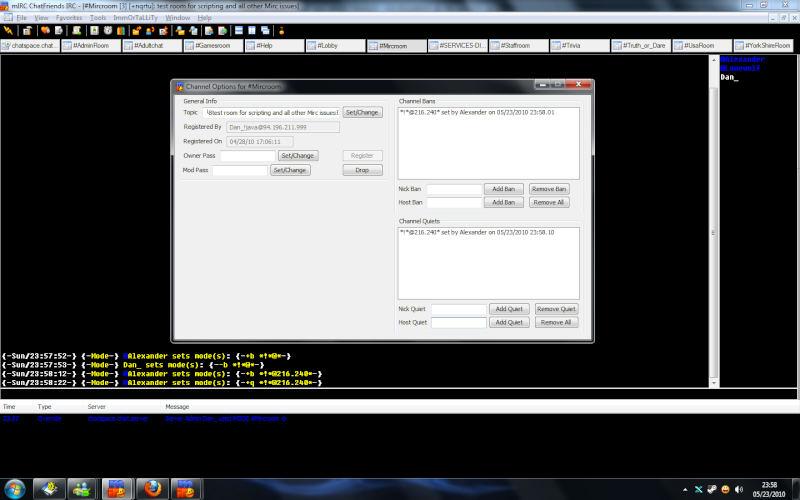Click the Remove Quiet button
This screenshot has height=500, width=800.
[556, 309]
